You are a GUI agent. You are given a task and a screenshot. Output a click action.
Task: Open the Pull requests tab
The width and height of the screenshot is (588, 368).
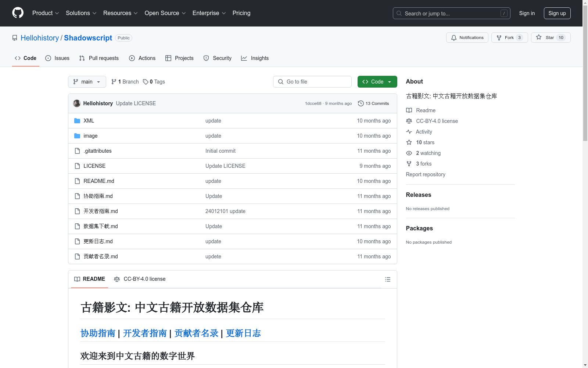99,58
